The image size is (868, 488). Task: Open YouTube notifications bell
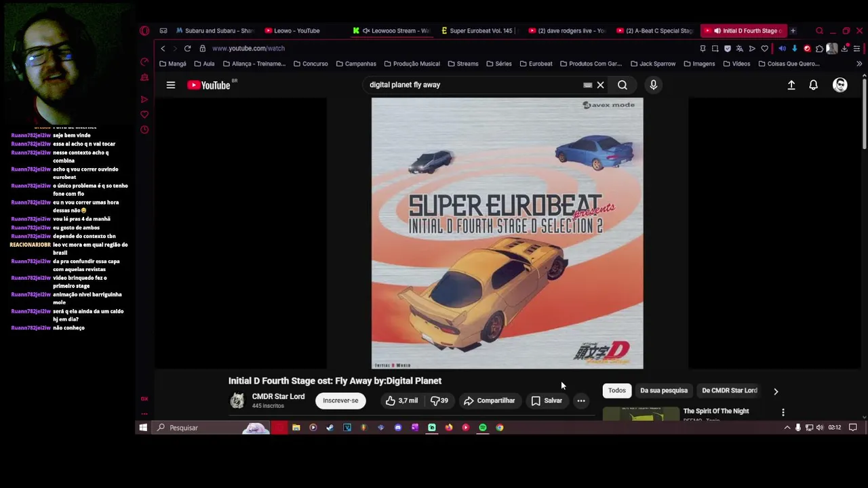(x=813, y=85)
